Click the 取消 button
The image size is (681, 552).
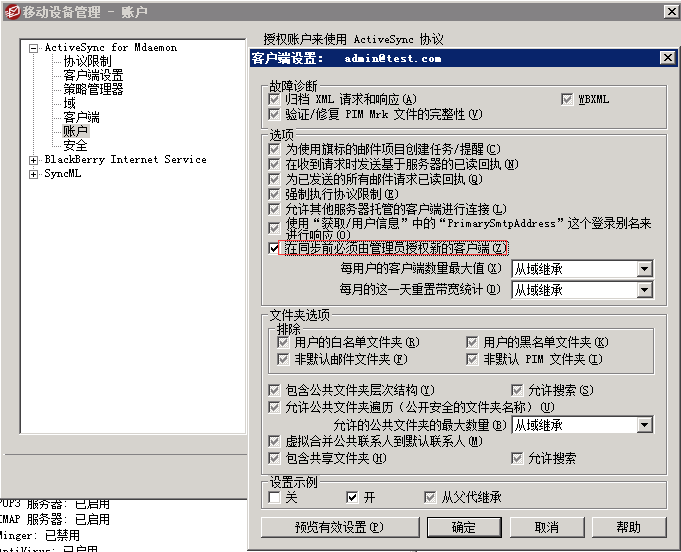(x=547, y=527)
